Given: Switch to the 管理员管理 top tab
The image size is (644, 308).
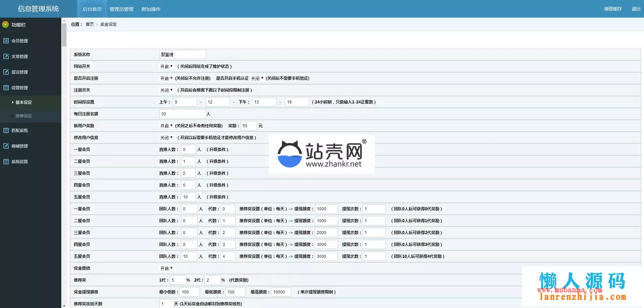Looking at the screenshot, I should pyautogui.click(x=121, y=9).
